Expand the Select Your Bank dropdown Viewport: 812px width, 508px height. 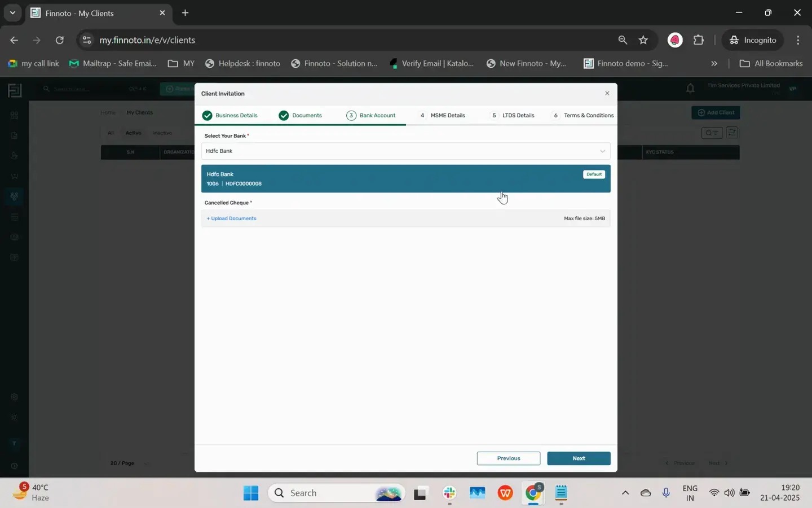click(405, 151)
